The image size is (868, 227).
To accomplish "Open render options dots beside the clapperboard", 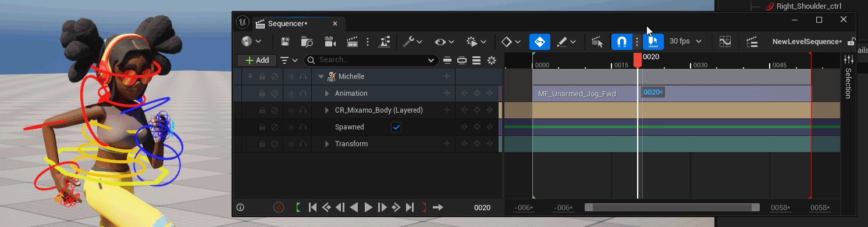I will pos(367,42).
